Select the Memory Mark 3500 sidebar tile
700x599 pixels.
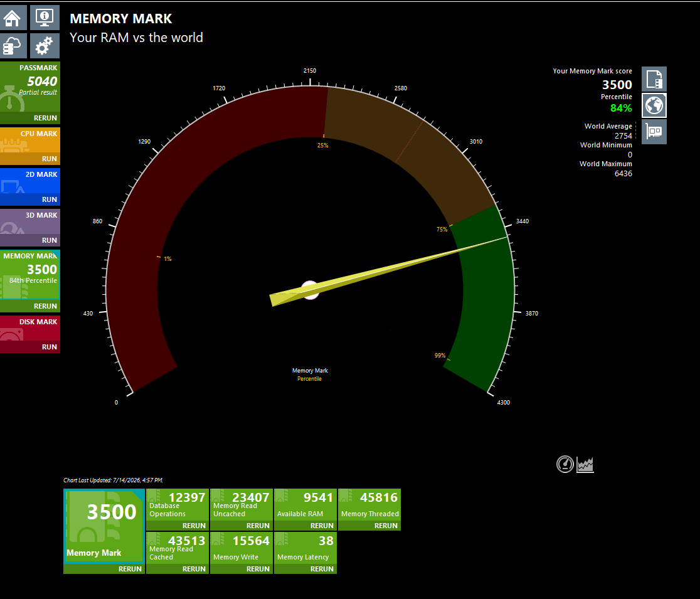coord(30,275)
